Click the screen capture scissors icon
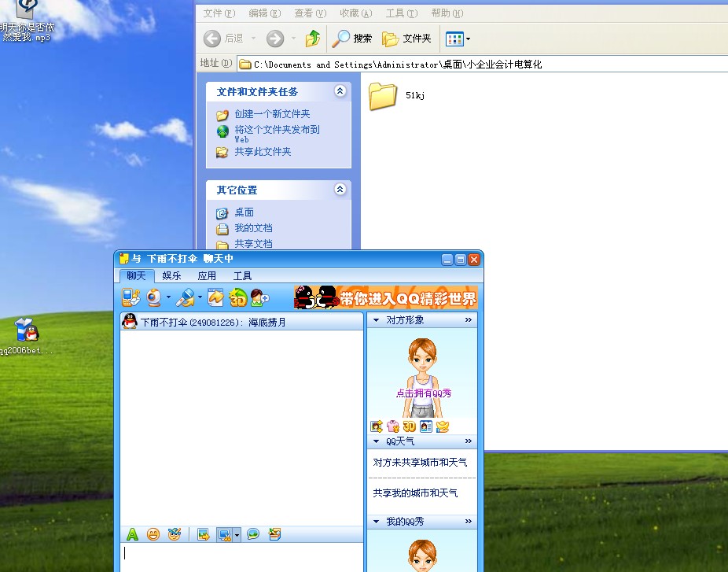The height and width of the screenshot is (572, 728). click(x=225, y=534)
